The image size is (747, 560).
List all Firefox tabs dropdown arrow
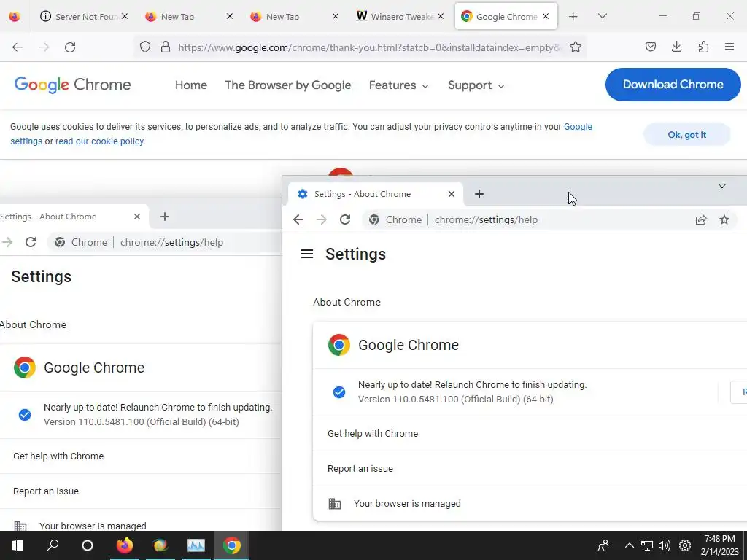coord(602,16)
